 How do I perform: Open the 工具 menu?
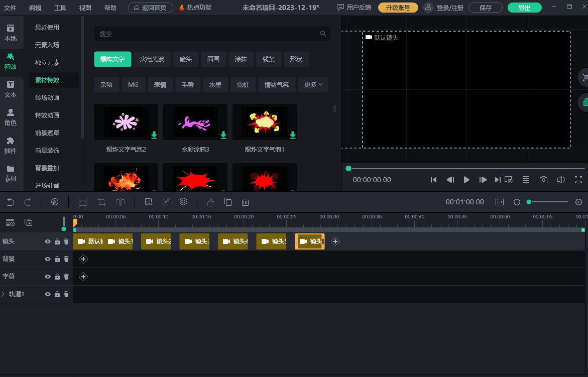(60, 8)
